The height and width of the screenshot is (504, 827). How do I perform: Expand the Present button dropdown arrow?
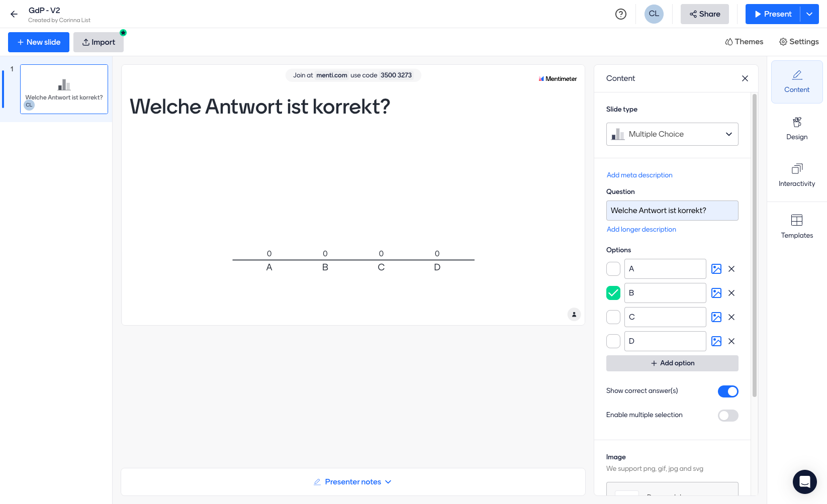click(809, 14)
